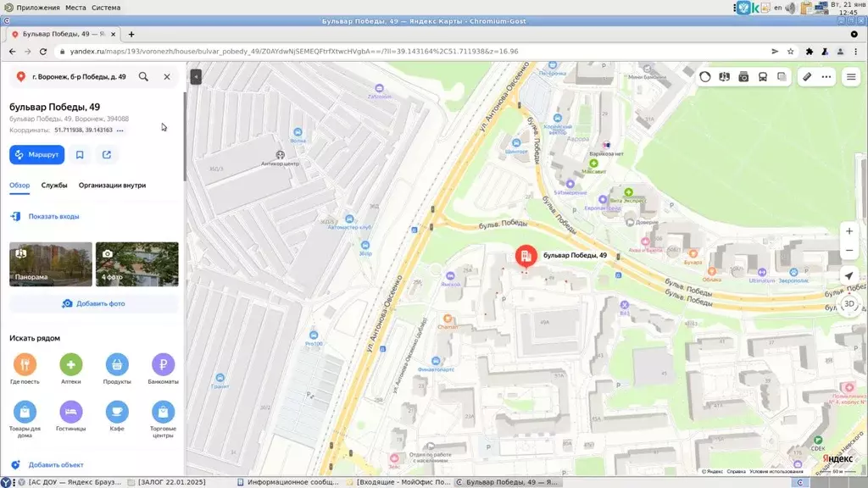This screenshot has width=868, height=488.
Task: Close the Бульвар Победы, 49 browser tab
Action: 114,34
